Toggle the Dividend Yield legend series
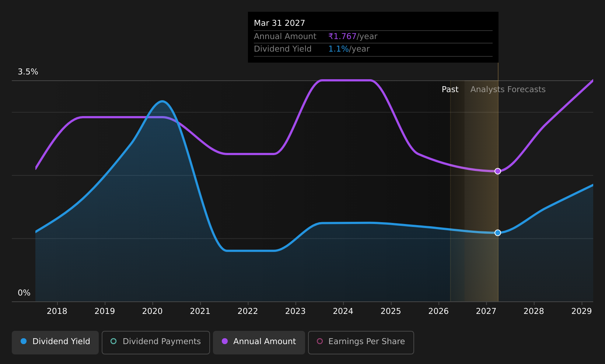The width and height of the screenshot is (605, 364). point(55,342)
